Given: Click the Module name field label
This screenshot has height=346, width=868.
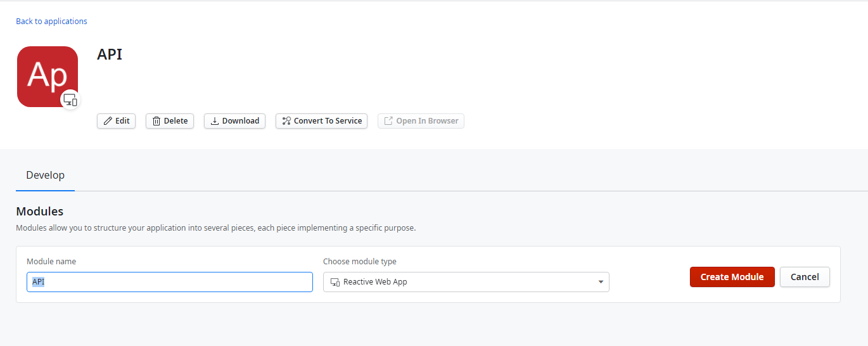Looking at the screenshot, I should (x=51, y=262).
